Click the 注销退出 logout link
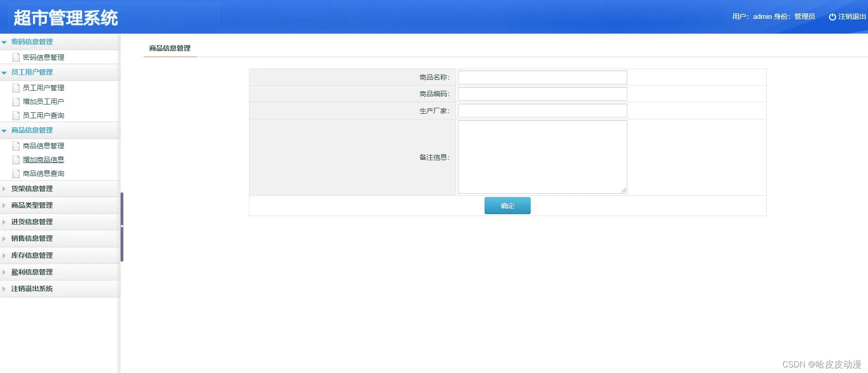The image size is (868, 373). (x=852, y=17)
